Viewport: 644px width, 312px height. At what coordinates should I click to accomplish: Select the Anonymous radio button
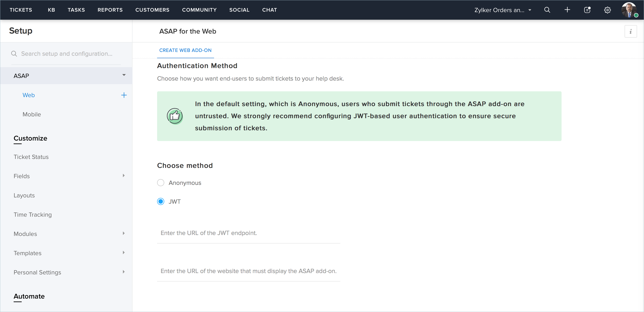pyautogui.click(x=160, y=183)
